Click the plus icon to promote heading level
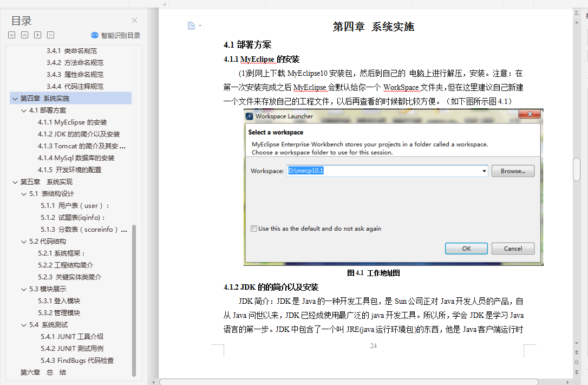Image resolution: width=588 pixels, height=385 pixels. pyautogui.click(x=37, y=35)
